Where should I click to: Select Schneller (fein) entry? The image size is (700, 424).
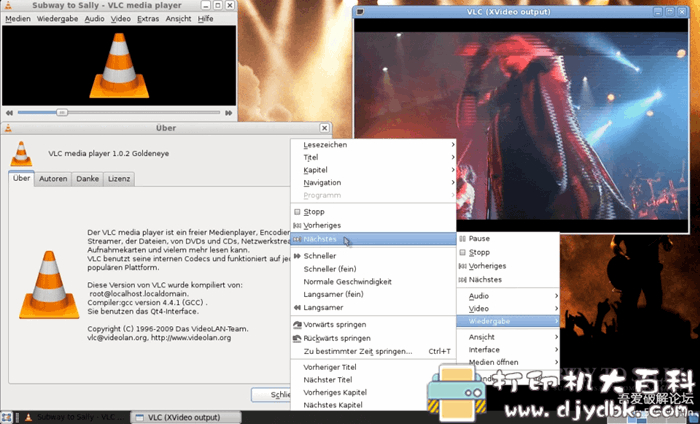(373, 269)
